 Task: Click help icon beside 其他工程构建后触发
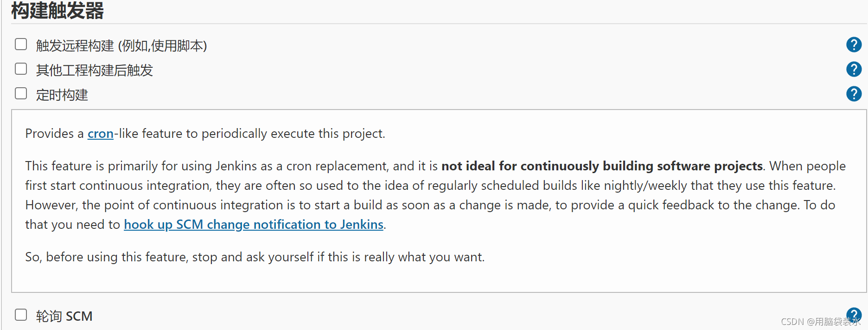point(854,70)
